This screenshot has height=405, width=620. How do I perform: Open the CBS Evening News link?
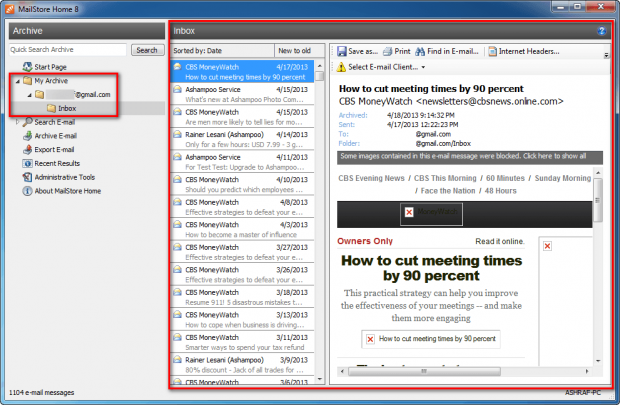coord(371,178)
